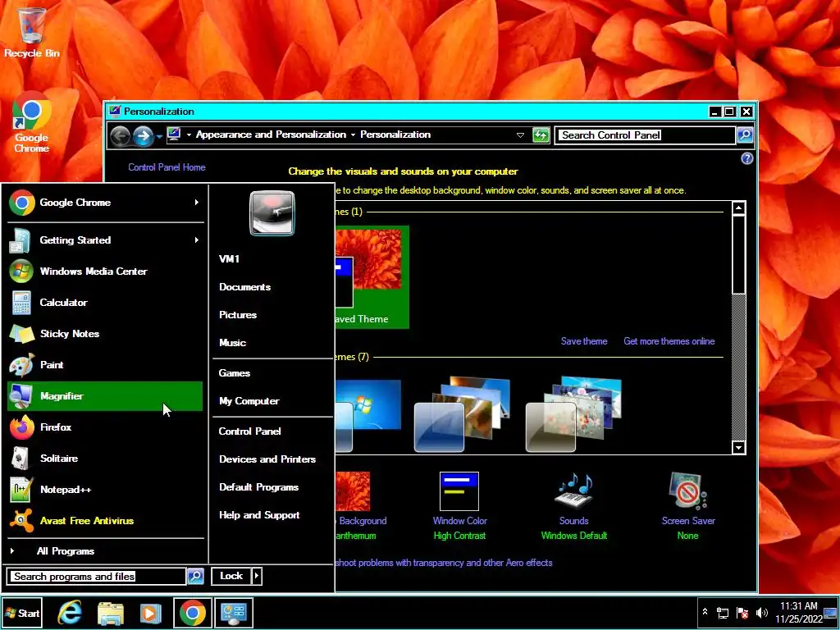This screenshot has width=840, height=630.
Task: Click Google Chrome desktop shortcut
Action: pos(32,122)
